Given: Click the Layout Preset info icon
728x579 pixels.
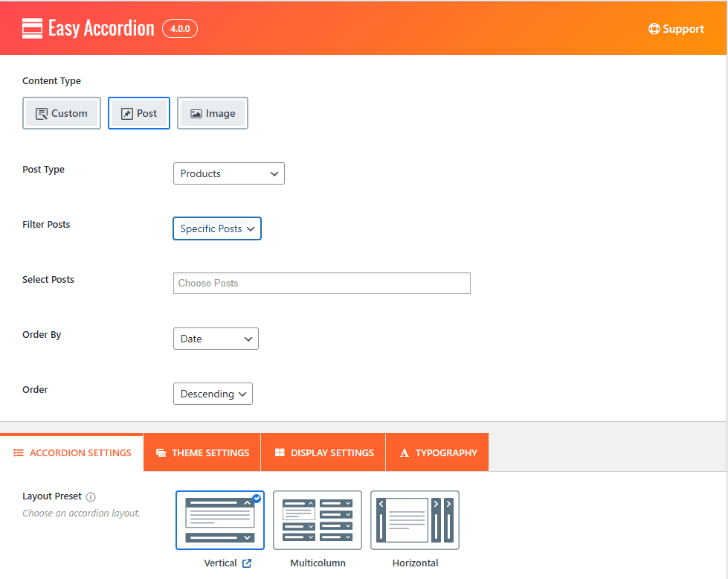Looking at the screenshot, I should pos(91,496).
